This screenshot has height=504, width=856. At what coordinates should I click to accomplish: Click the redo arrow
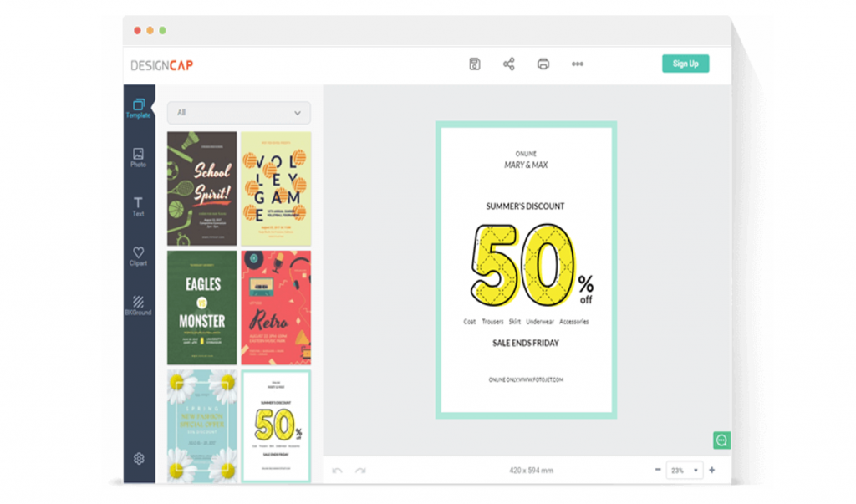pyautogui.click(x=360, y=470)
